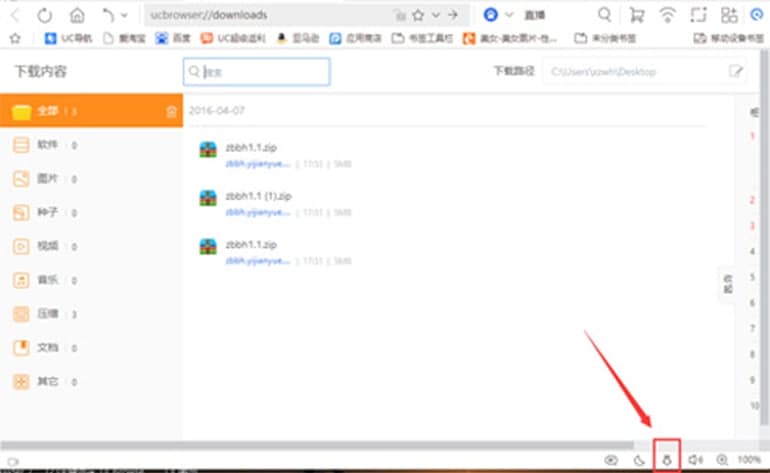Viewport: 770px width, 473px height.
Task: Select the 图片 category
Action: click(x=91, y=179)
